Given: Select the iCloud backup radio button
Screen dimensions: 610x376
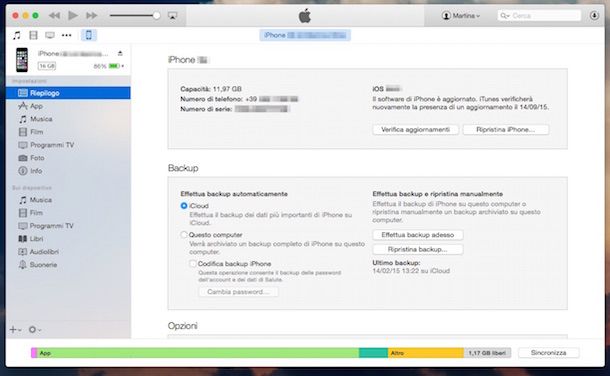Looking at the screenshot, I should (x=184, y=206).
